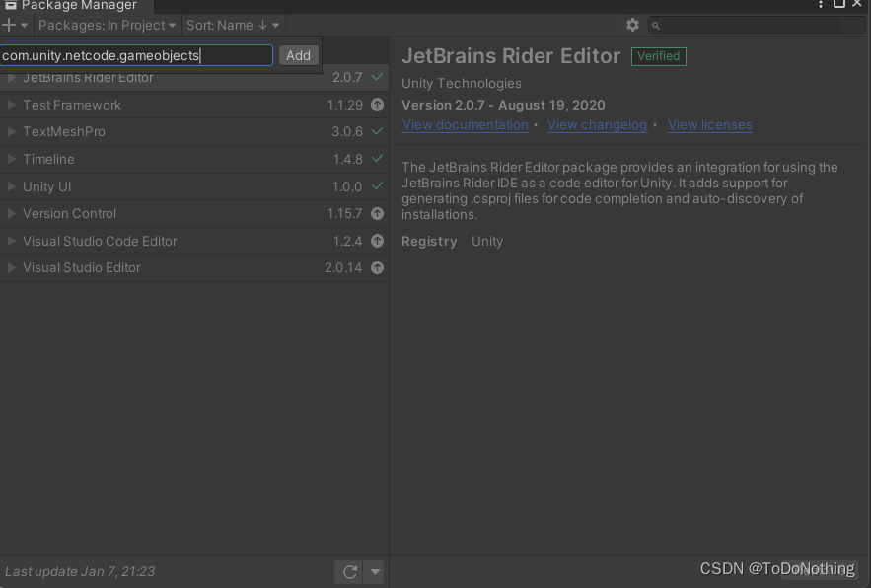Image resolution: width=871 pixels, height=588 pixels.
Task: Expand the Version Control package
Action: coord(11,213)
